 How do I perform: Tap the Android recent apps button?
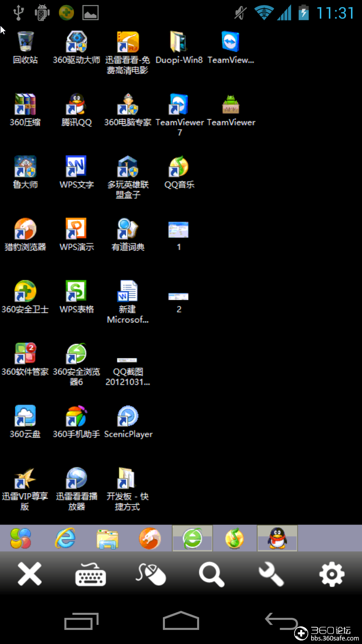click(x=81, y=621)
